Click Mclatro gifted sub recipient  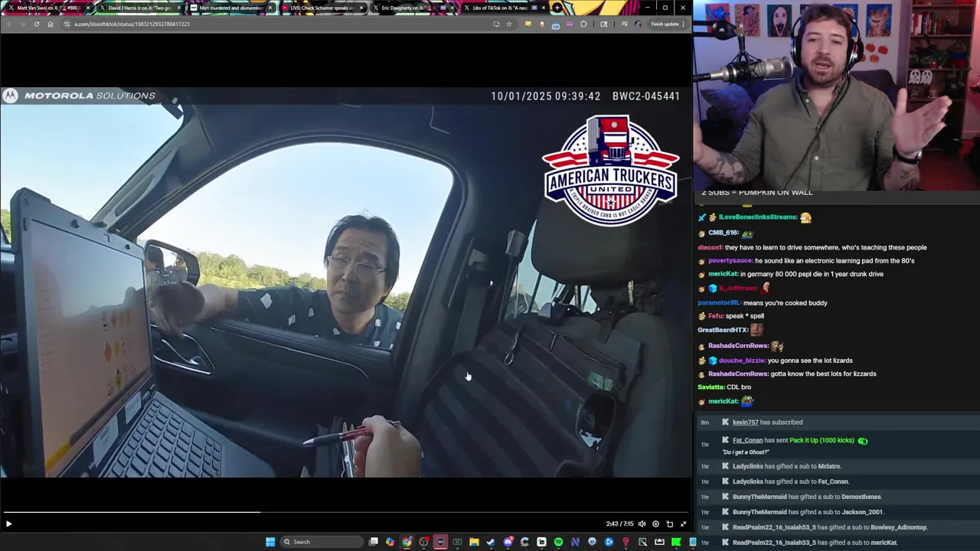click(x=829, y=466)
